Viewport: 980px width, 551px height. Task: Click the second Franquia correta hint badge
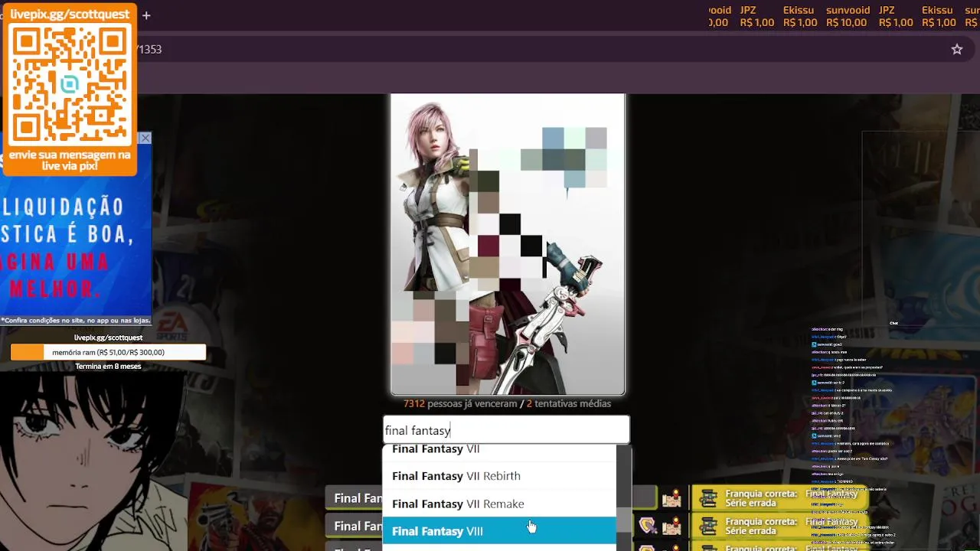[x=781, y=526]
